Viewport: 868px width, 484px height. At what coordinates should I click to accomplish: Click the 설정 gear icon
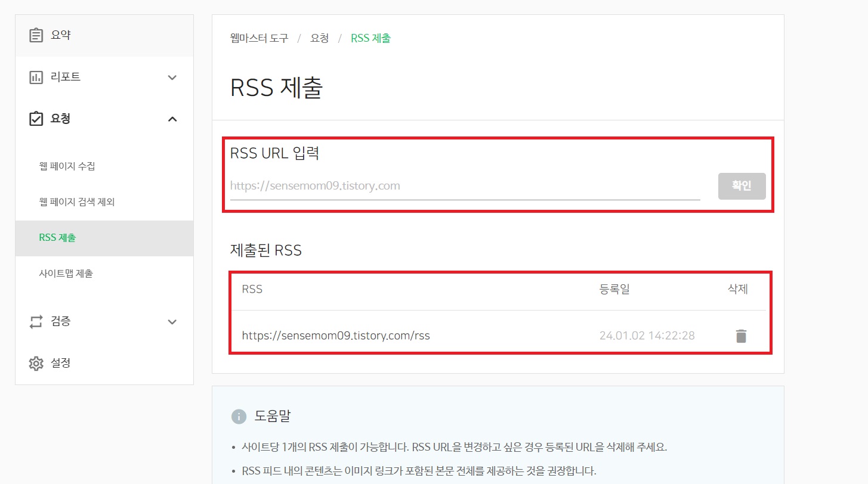click(36, 363)
